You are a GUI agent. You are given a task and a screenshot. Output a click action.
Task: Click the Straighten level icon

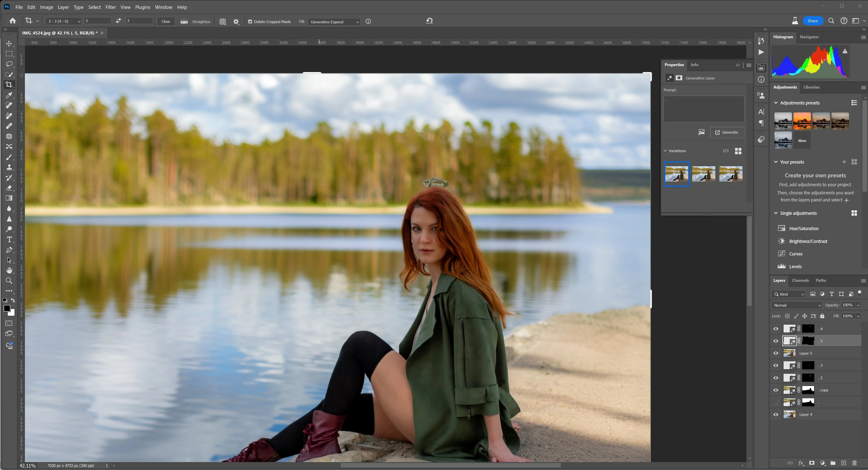[184, 22]
